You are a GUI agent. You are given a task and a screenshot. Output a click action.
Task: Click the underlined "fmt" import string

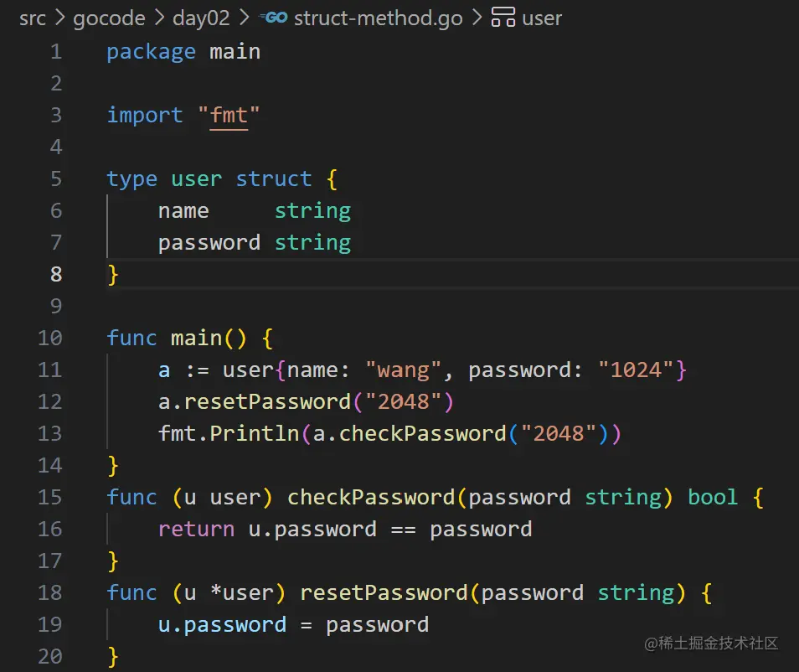click(229, 116)
